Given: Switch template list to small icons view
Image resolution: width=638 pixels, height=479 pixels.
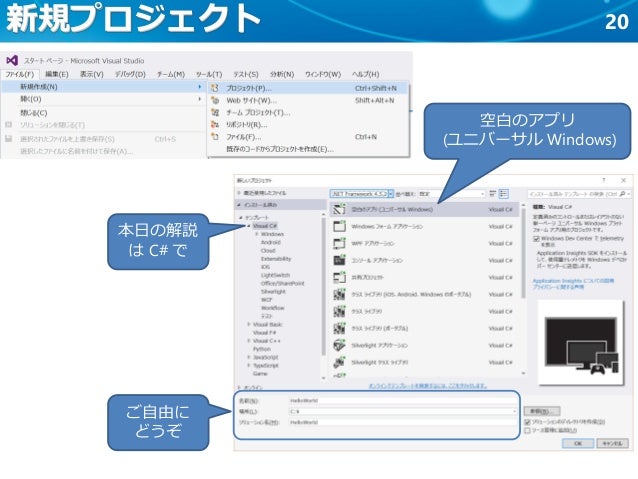Looking at the screenshot, I should click(x=492, y=194).
